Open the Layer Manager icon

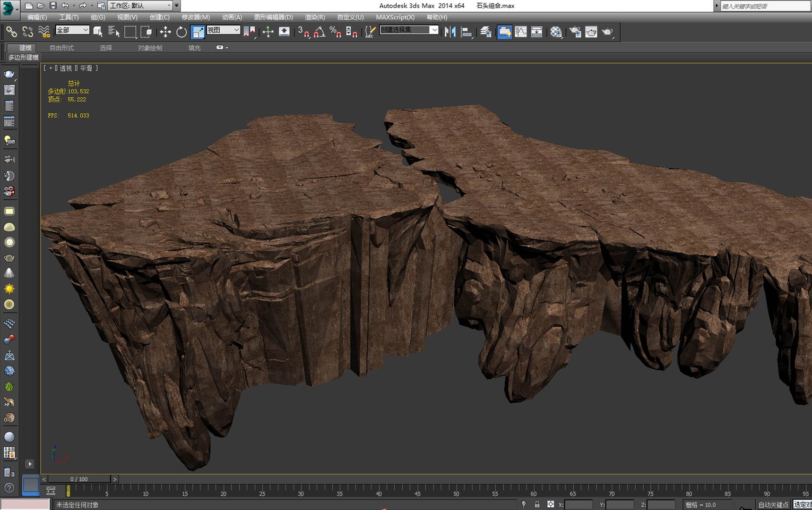tap(486, 32)
